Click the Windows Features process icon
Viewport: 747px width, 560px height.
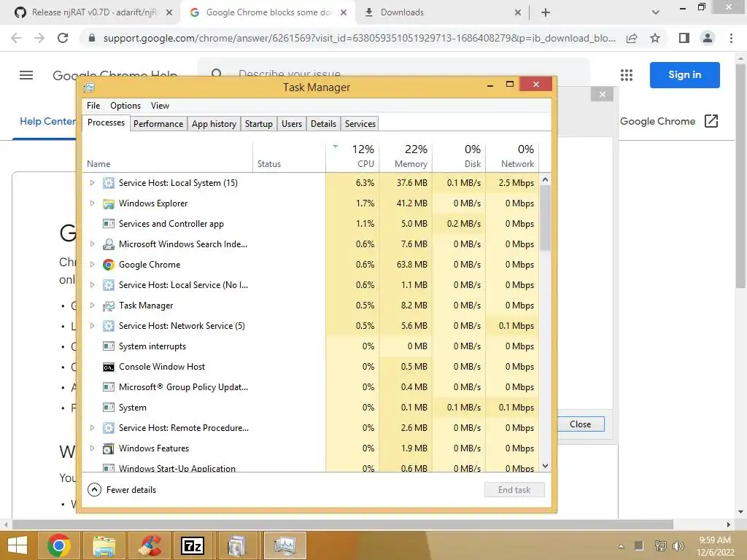click(109, 448)
